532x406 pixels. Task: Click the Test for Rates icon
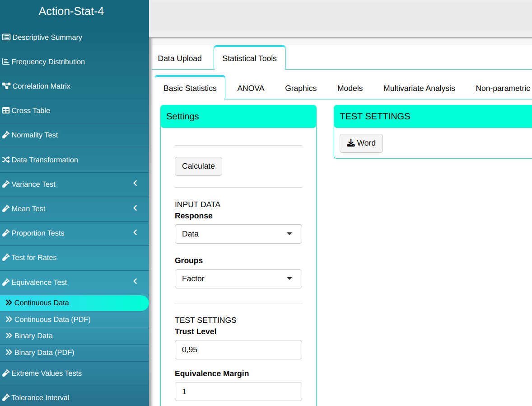click(6, 258)
